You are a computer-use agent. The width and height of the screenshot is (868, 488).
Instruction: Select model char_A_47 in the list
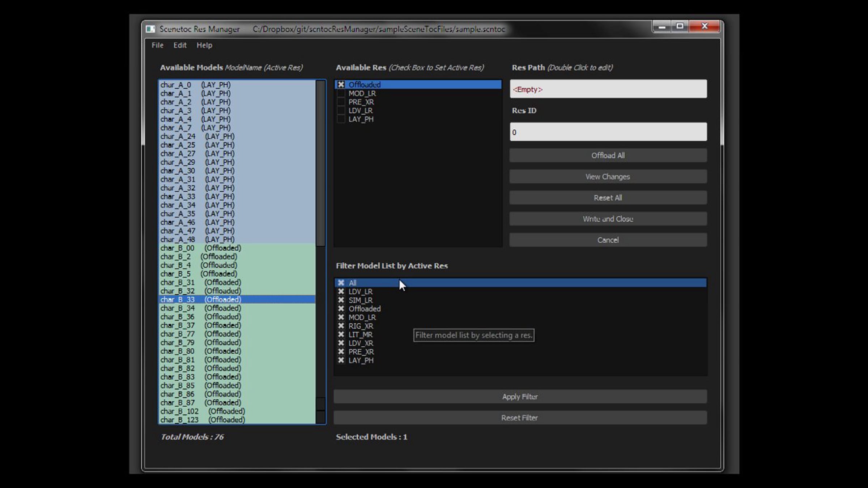click(237, 231)
